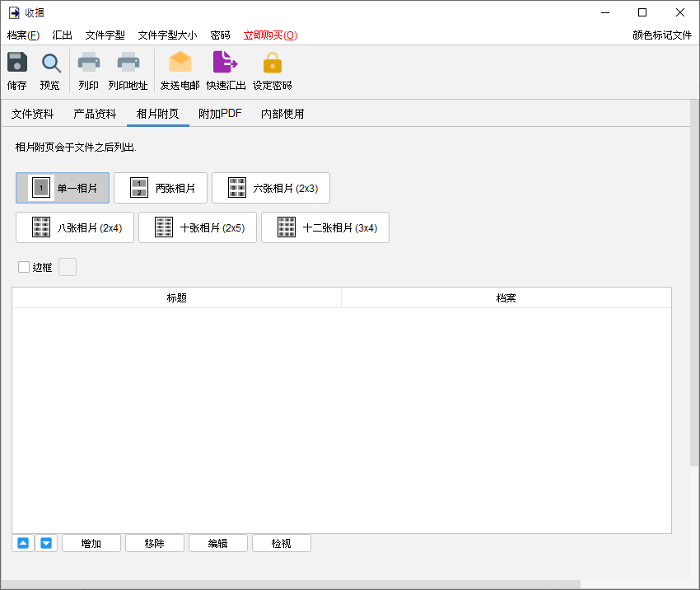Click the Add (增加) button

click(91, 543)
